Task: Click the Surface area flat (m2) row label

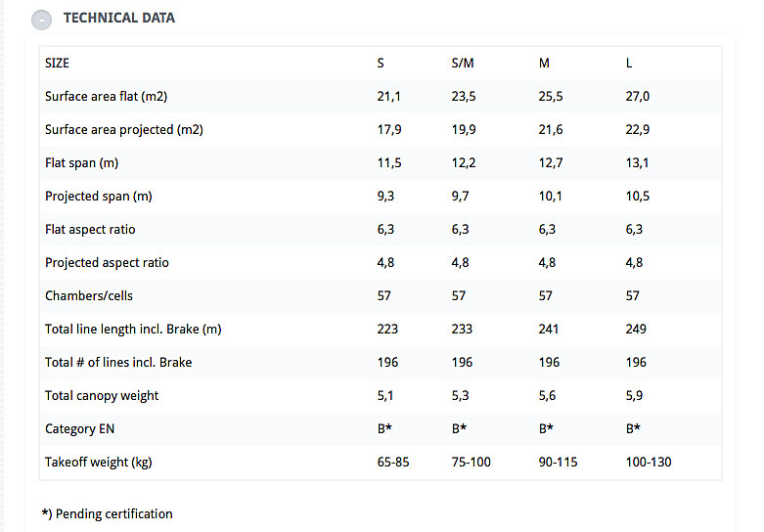Action: (107, 97)
